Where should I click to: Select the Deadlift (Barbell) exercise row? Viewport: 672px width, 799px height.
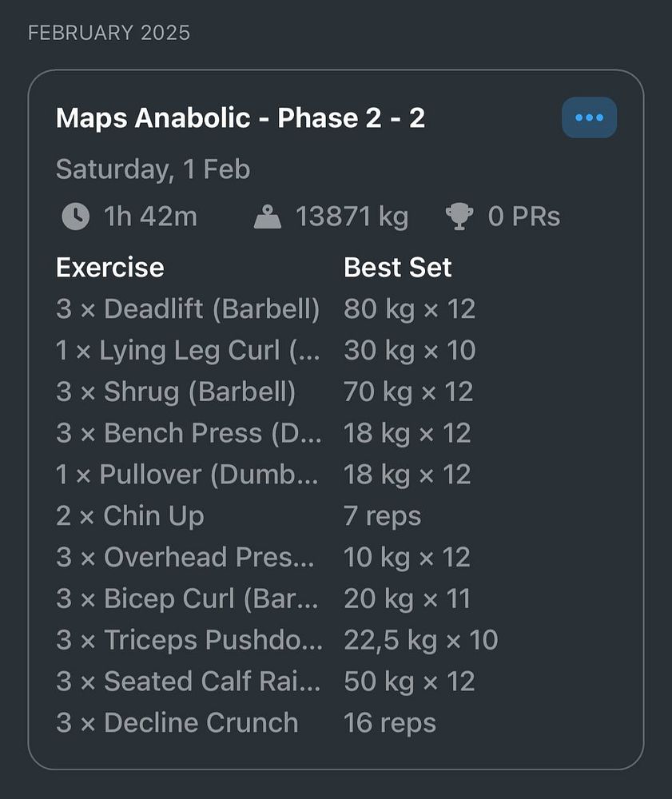coord(188,308)
